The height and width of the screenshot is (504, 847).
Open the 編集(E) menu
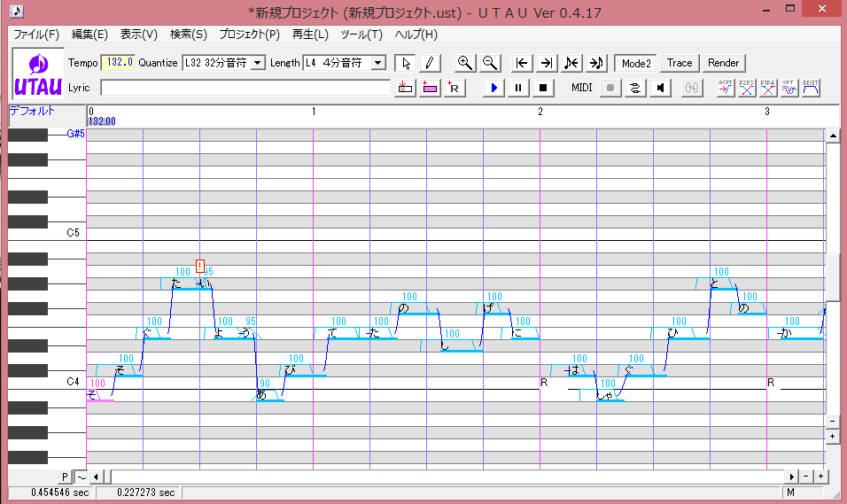coord(89,35)
